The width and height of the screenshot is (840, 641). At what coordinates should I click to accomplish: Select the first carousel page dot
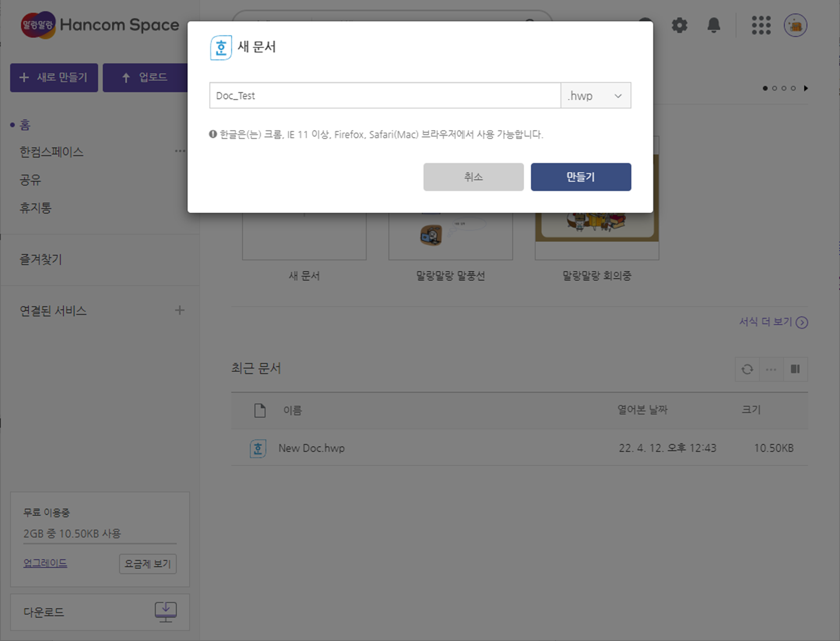click(x=765, y=88)
